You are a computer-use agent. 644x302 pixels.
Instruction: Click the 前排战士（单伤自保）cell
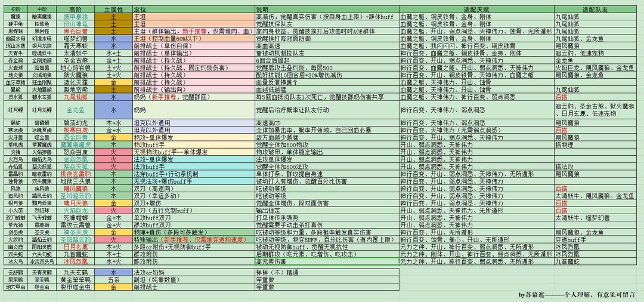coord(193,45)
